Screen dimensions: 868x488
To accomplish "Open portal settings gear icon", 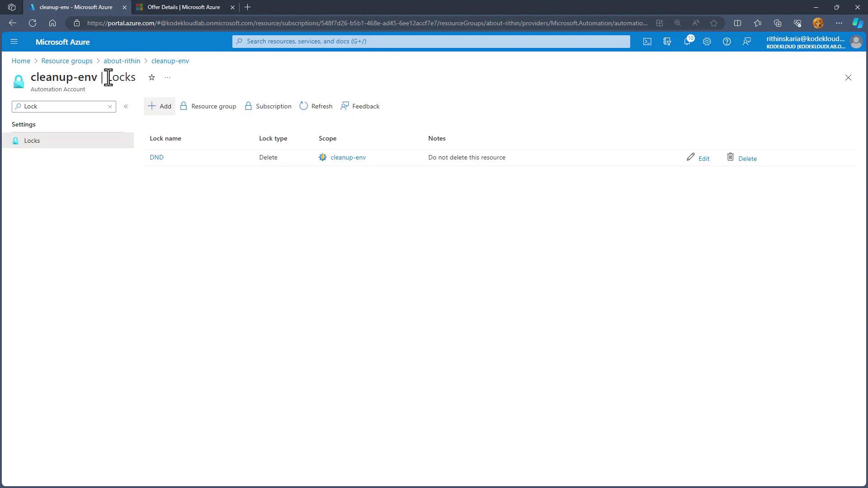I will tap(707, 42).
